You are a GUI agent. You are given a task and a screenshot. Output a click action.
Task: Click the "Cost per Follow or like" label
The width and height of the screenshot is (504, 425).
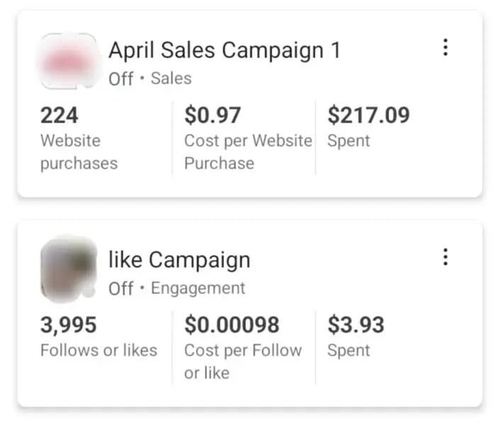click(x=242, y=361)
